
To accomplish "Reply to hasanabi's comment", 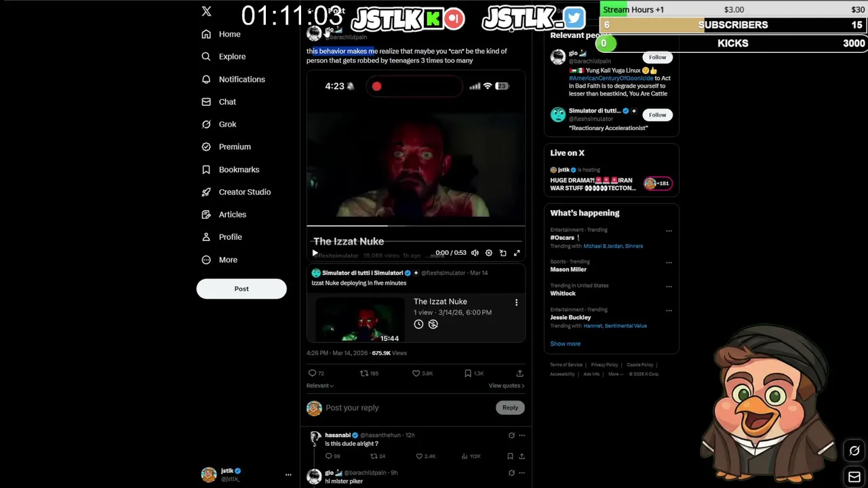I will pyautogui.click(x=332, y=456).
